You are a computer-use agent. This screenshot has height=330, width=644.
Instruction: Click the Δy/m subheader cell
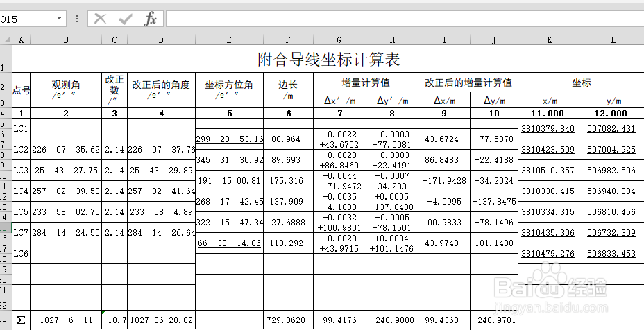coord(494,100)
